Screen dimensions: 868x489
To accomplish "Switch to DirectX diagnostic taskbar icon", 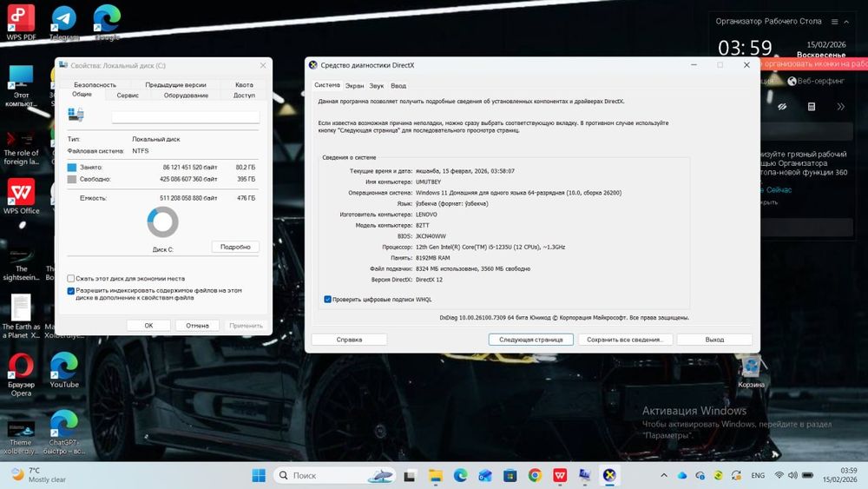I will pos(609,475).
